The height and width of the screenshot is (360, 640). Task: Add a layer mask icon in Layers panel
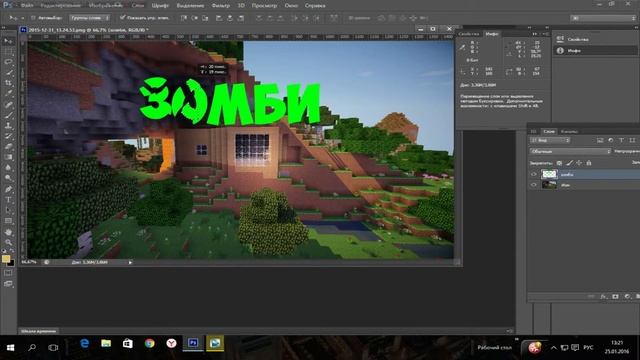(x=616, y=296)
